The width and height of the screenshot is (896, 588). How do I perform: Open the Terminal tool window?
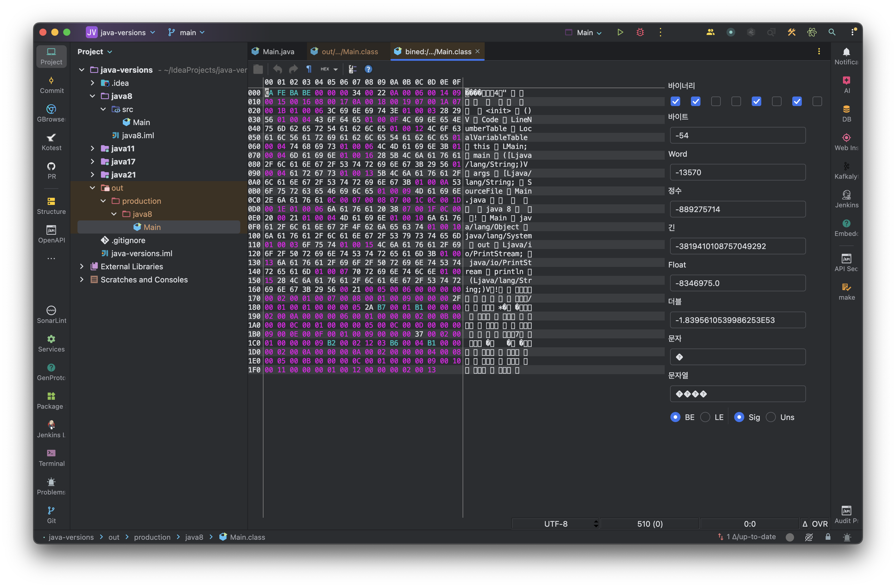(52, 458)
